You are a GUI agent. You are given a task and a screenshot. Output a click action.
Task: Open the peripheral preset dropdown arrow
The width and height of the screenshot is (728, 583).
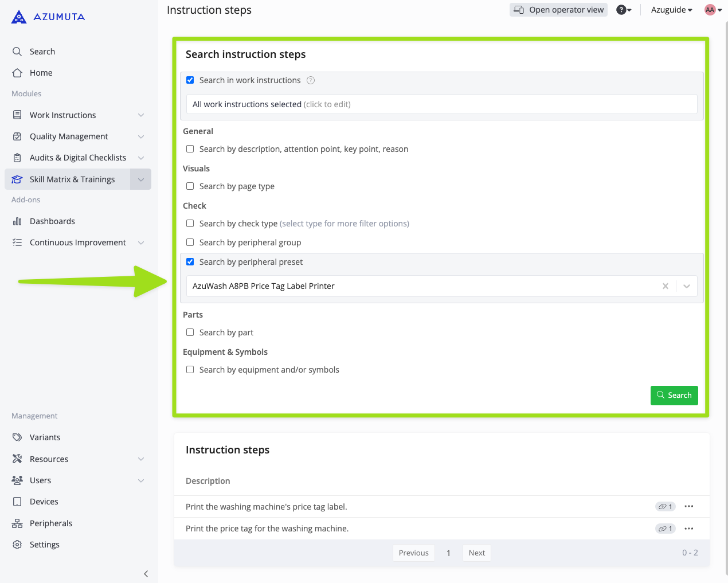tap(686, 286)
